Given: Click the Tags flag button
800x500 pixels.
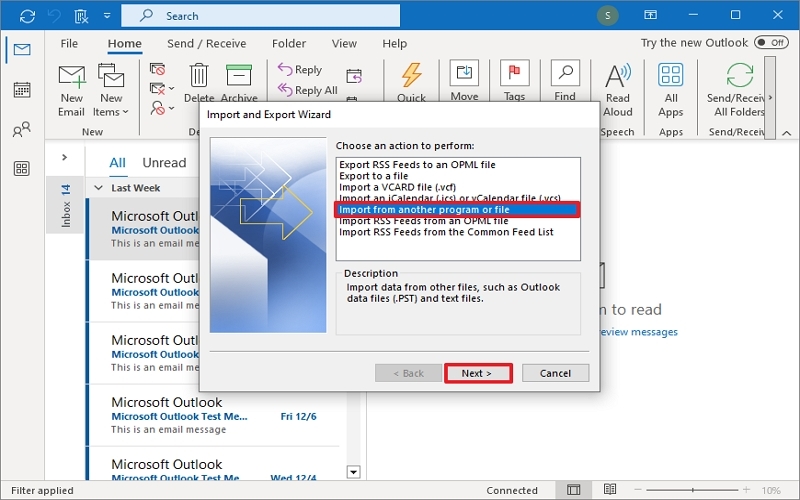Looking at the screenshot, I should click(514, 82).
